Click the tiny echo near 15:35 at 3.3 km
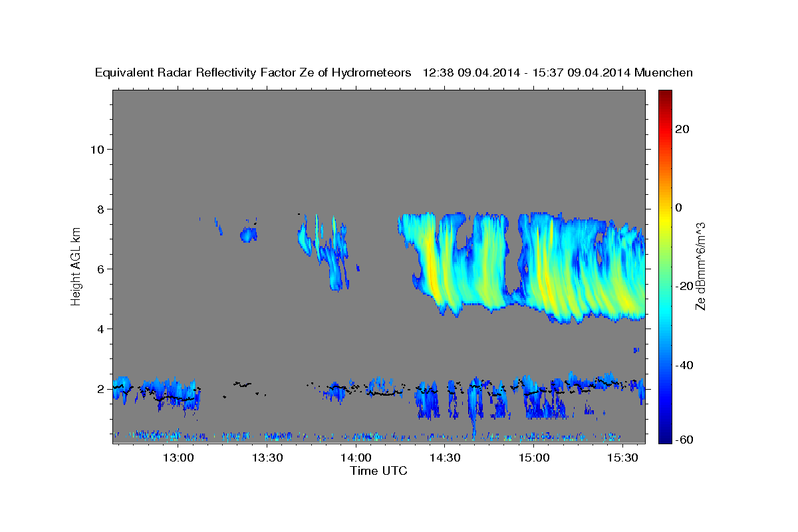The image size is (798, 532). 636,350
